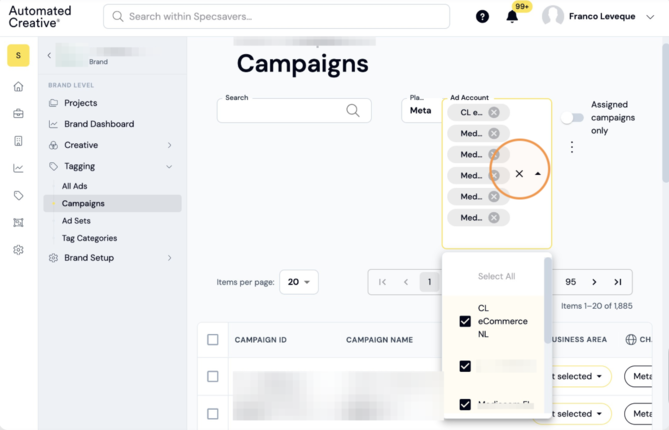Click the back arrow beside Brand

49,55
